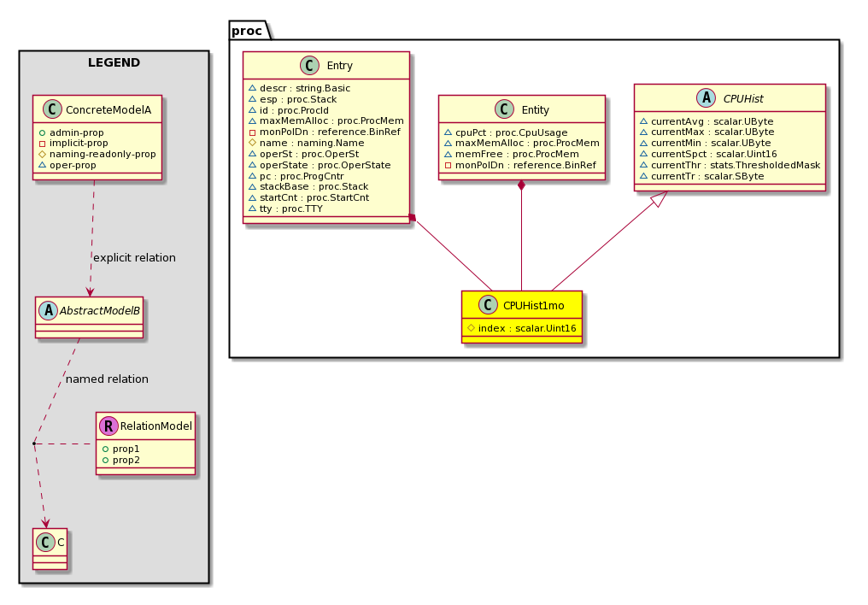Click the square icon beside implicit-prop
The width and height of the screenshot is (868, 605).
pos(42,144)
